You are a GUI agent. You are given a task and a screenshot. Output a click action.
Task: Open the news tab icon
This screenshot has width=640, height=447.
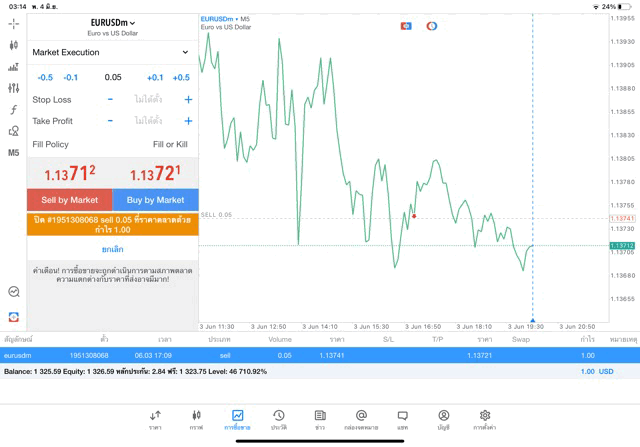[320, 419]
